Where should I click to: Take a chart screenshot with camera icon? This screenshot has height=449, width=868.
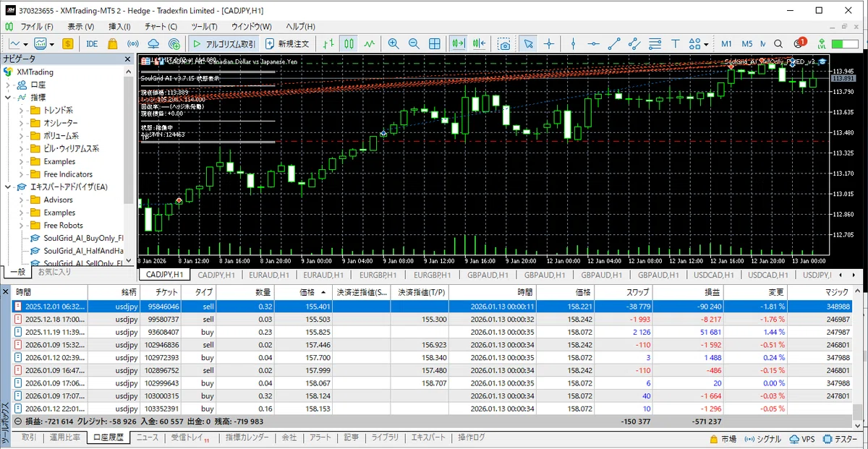[503, 43]
